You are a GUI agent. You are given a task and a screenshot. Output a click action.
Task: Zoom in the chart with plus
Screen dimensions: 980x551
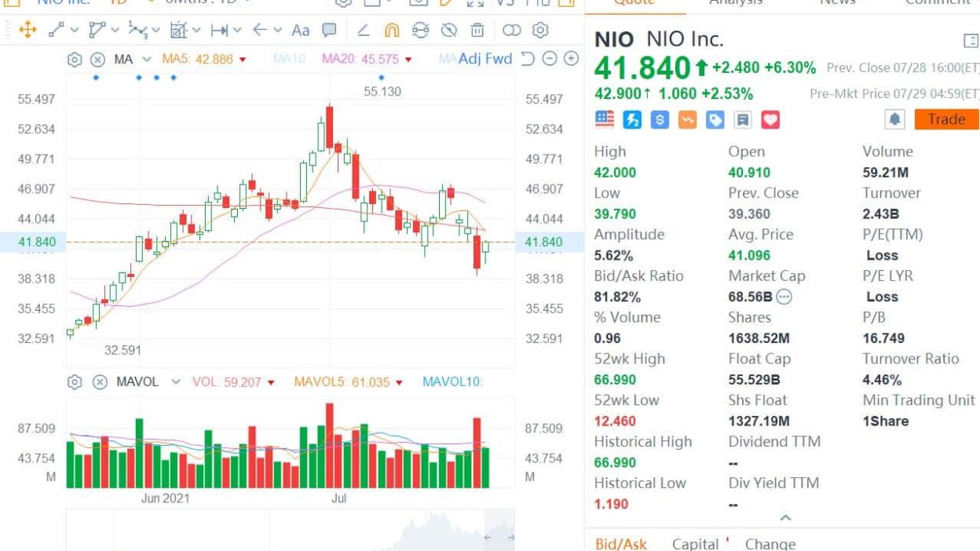[572, 58]
